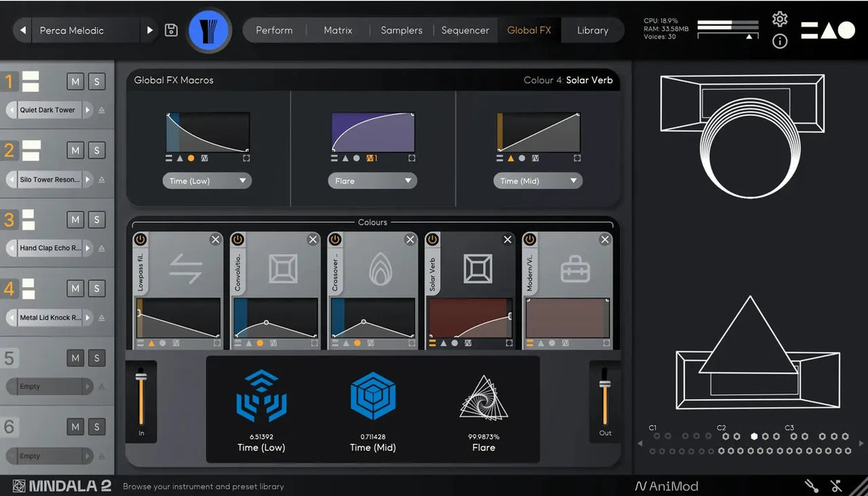Solo sampler slot 3
868x496 pixels.
[97, 220]
